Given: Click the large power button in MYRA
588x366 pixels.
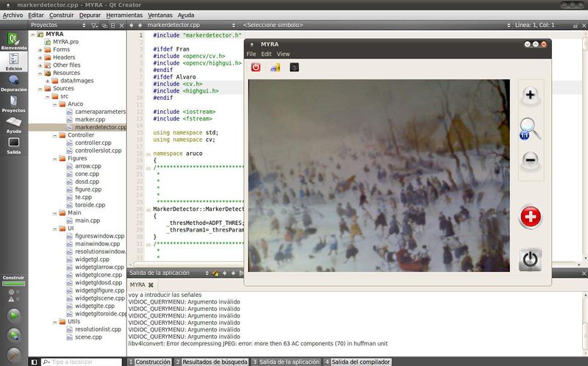Looking at the screenshot, I should [x=530, y=259].
